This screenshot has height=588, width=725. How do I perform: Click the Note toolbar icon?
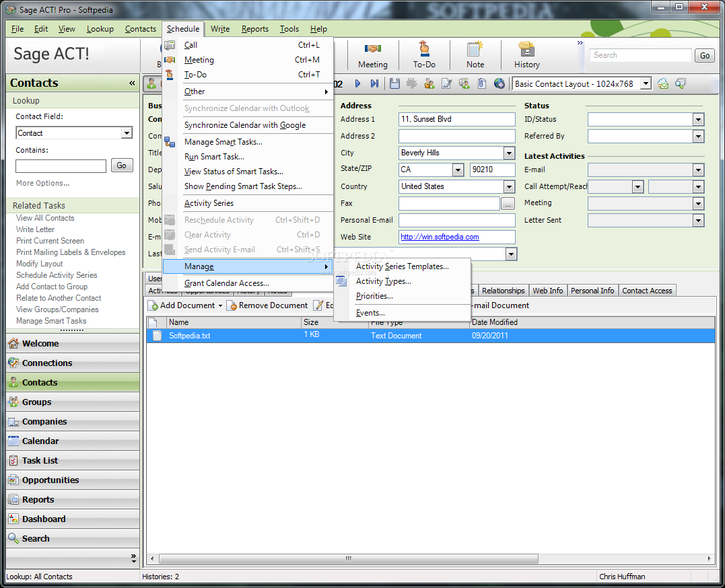tap(475, 54)
